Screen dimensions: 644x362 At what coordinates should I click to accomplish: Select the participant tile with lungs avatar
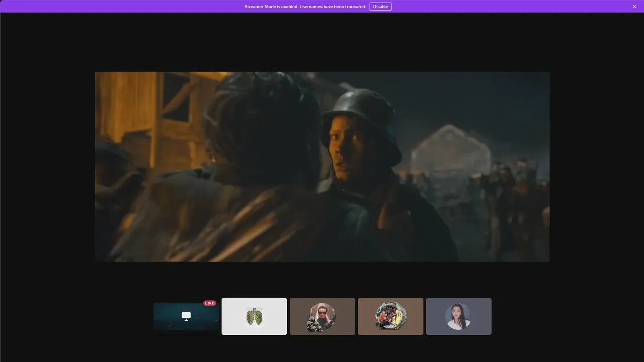(255, 316)
